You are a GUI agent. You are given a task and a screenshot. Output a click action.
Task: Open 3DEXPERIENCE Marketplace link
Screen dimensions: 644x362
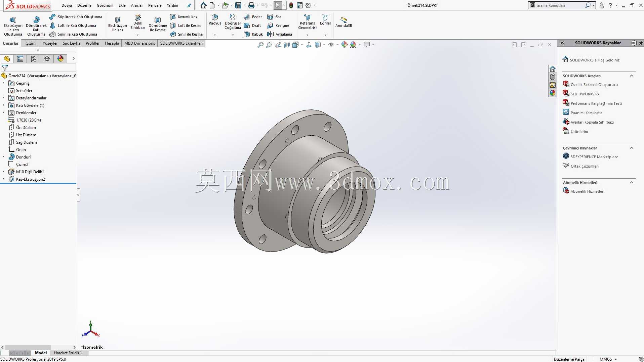pos(590,157)
